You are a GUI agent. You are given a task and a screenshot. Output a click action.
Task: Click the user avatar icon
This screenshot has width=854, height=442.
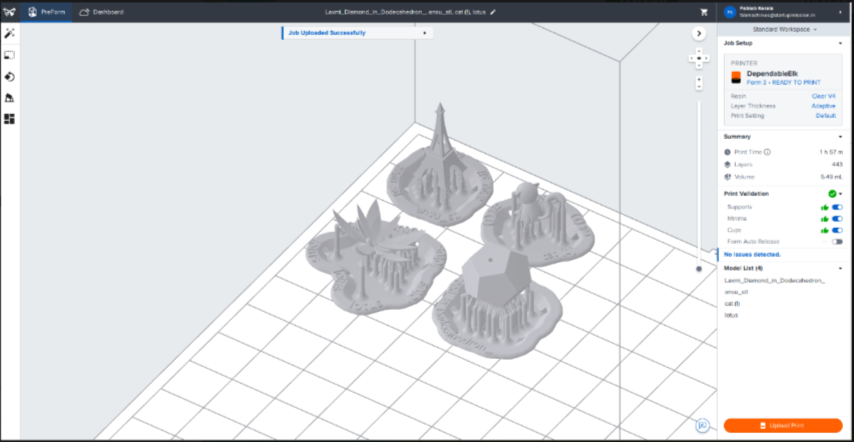point(730,11)
